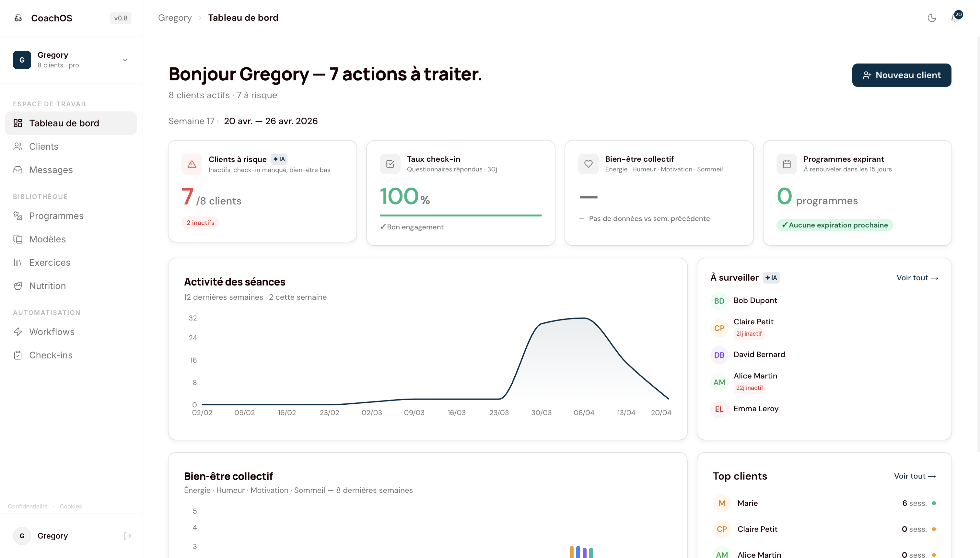Click the Programmes sidebar icon
The height and width of the screenshot is (558, 980).
click(x=17, y=216)
